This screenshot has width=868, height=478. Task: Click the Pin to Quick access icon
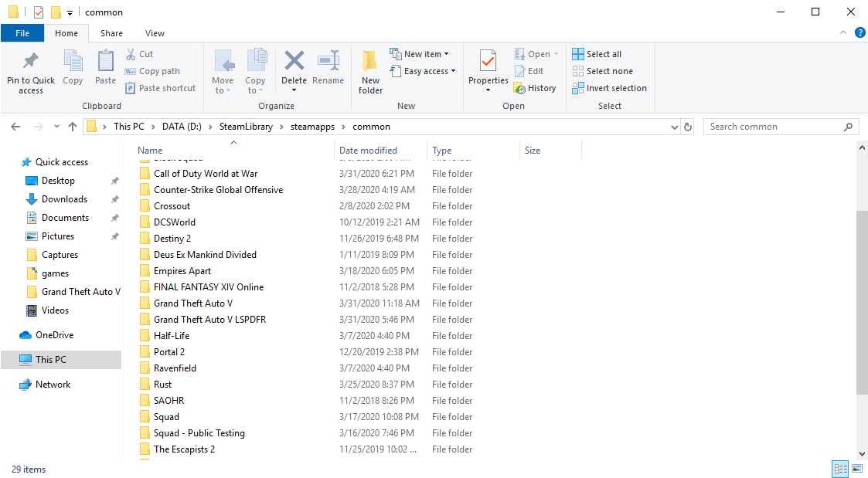31,62
